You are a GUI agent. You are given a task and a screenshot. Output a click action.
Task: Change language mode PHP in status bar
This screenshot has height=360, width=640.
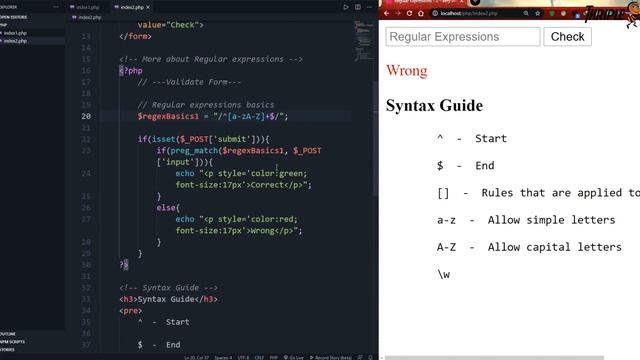(273, 358)
